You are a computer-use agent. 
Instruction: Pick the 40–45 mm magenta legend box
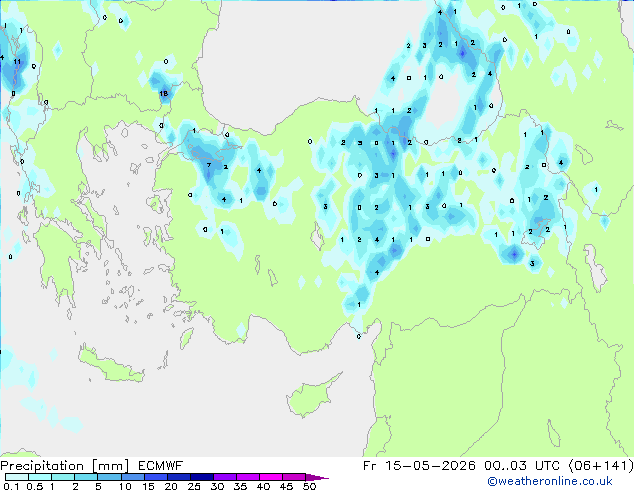tap(271, 477)
